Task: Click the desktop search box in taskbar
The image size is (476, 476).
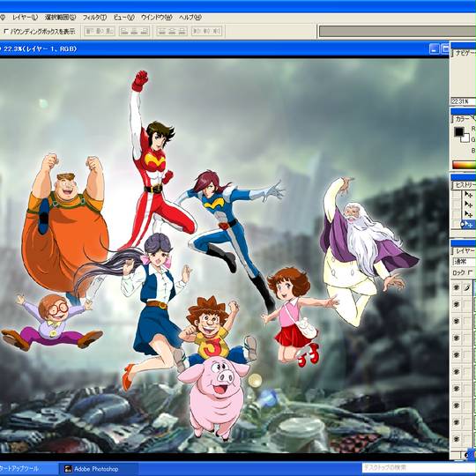Action: coord(419,467)
